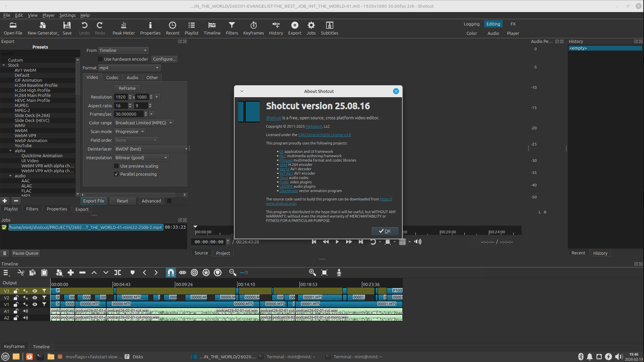Select YouTube export preset
This screenshot has width=644, height=362.
point(23,145)
